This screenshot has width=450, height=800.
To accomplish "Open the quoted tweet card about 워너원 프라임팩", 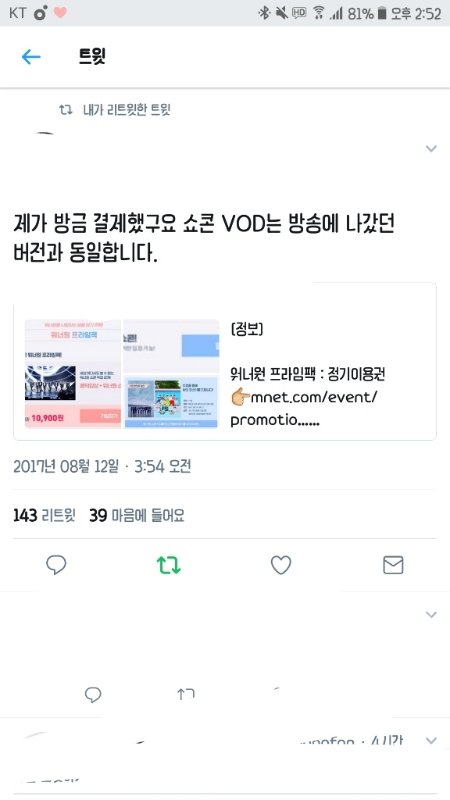I will (225, 361).
